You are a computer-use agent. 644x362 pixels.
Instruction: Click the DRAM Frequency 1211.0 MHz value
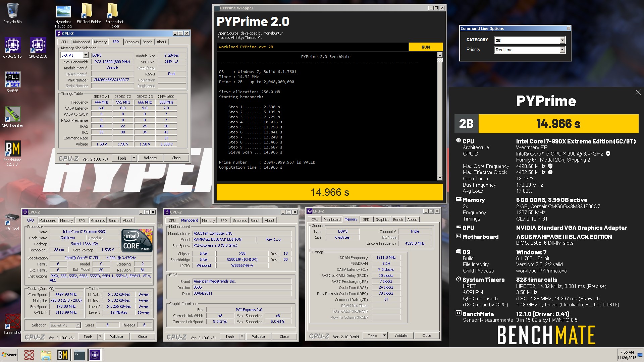[386, 257]
